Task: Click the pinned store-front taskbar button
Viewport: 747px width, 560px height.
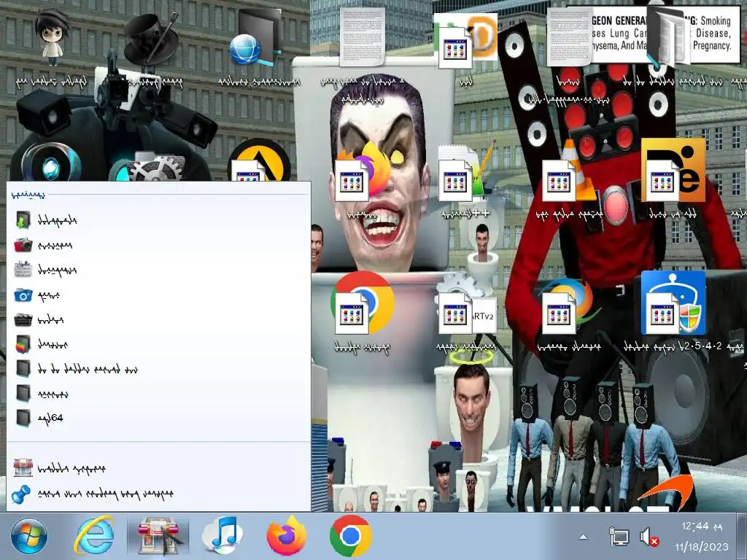Action: tap(158, 537)
